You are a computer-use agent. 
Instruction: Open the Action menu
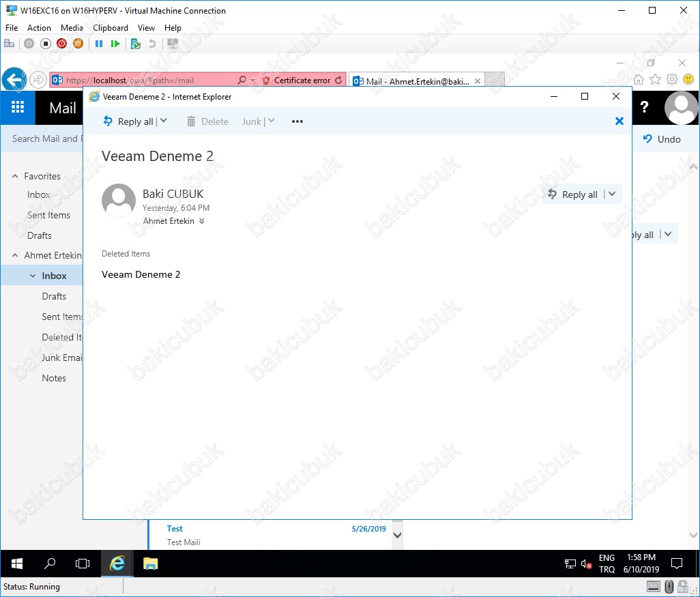point(40,28)
